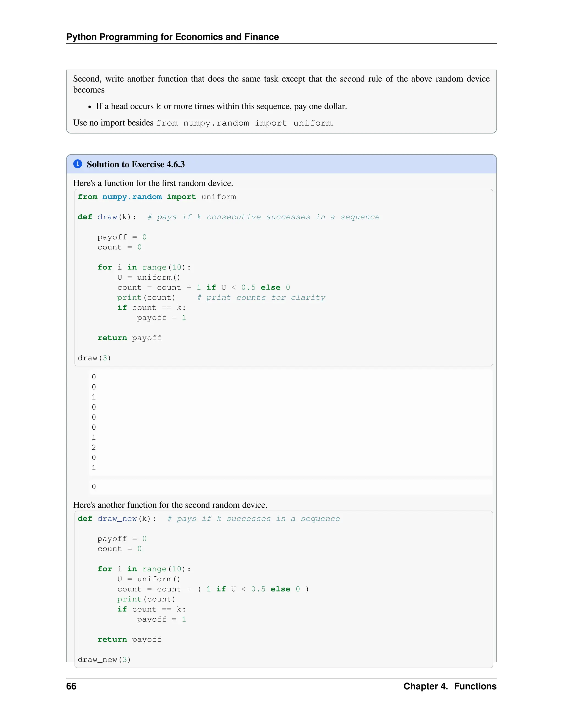Click the blue info icon beside Solution heading
Screen dimensions: 563x728
coord(77,164)
